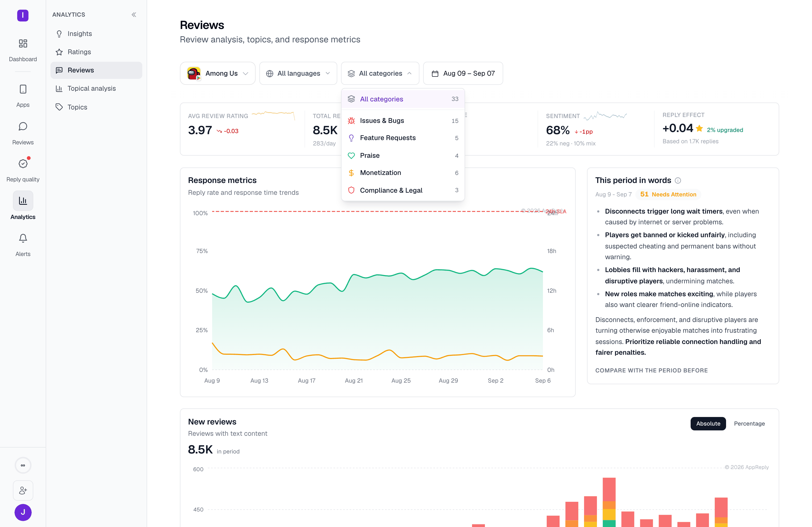The width and height of the screenshot is (812, 527).
Task: Go to the Insights page
Action: click(96, 34)
